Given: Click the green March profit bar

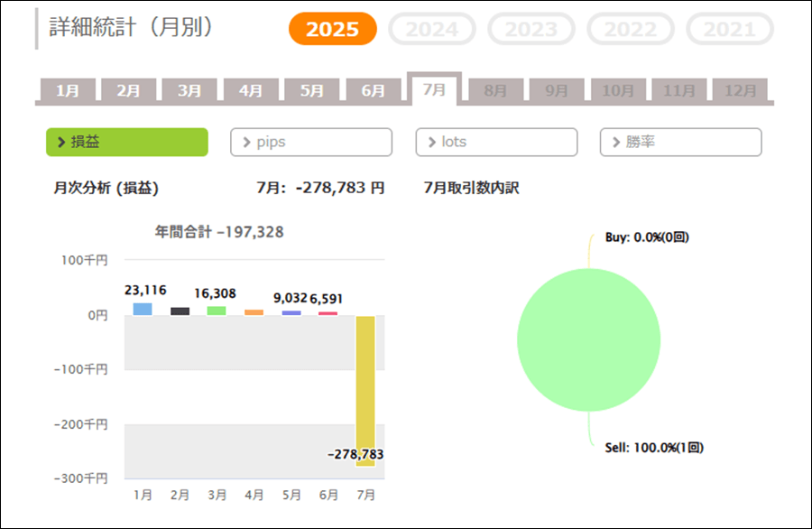Looking at the screenshot, I should pos(217,311).
